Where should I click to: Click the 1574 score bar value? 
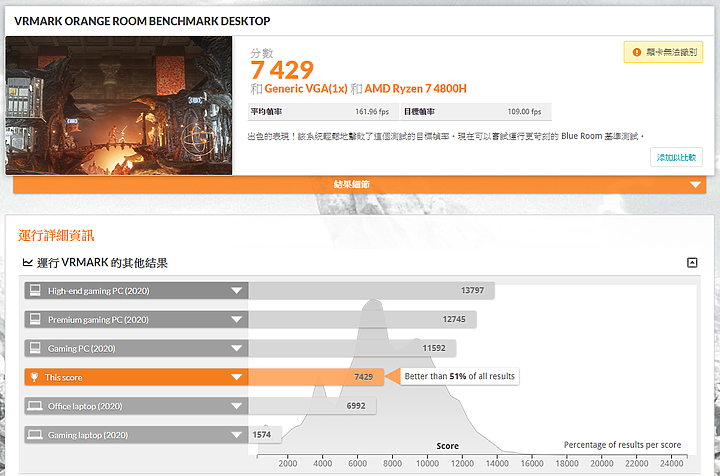tap(262, 435)
